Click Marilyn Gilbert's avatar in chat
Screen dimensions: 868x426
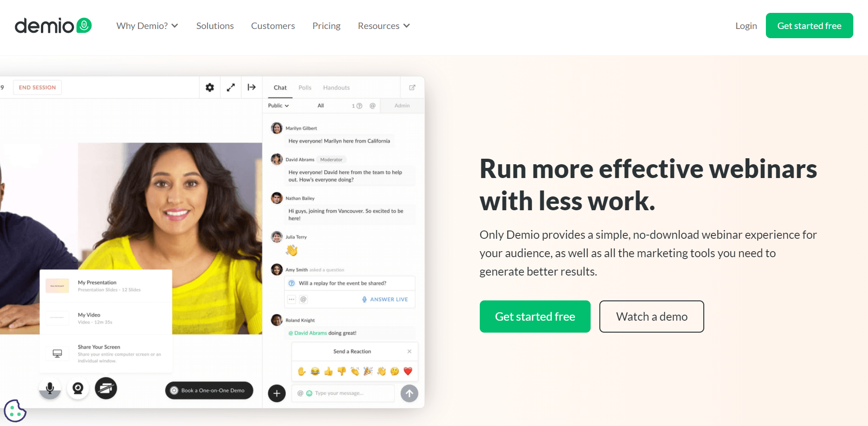(276, 128)
